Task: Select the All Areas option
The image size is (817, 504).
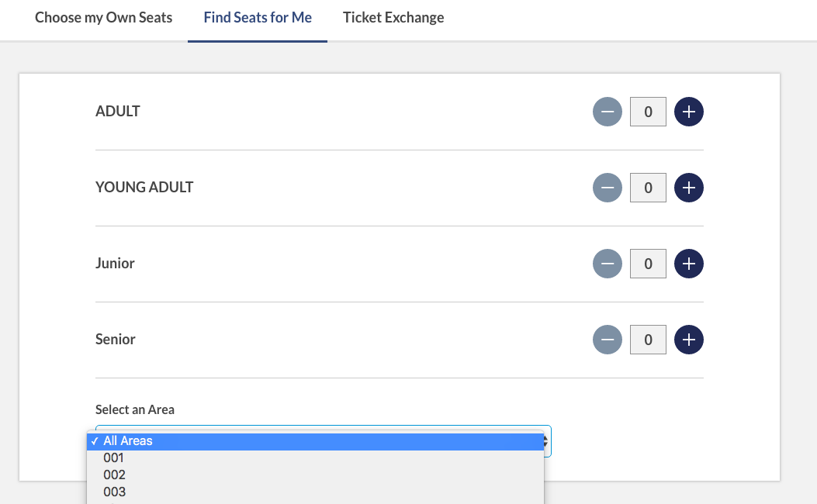Action: tap(128, 440)
